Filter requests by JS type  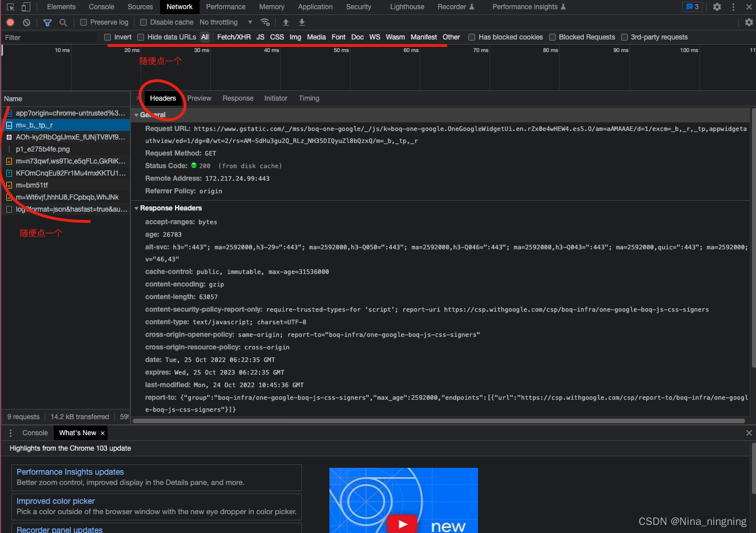(260, 37)
